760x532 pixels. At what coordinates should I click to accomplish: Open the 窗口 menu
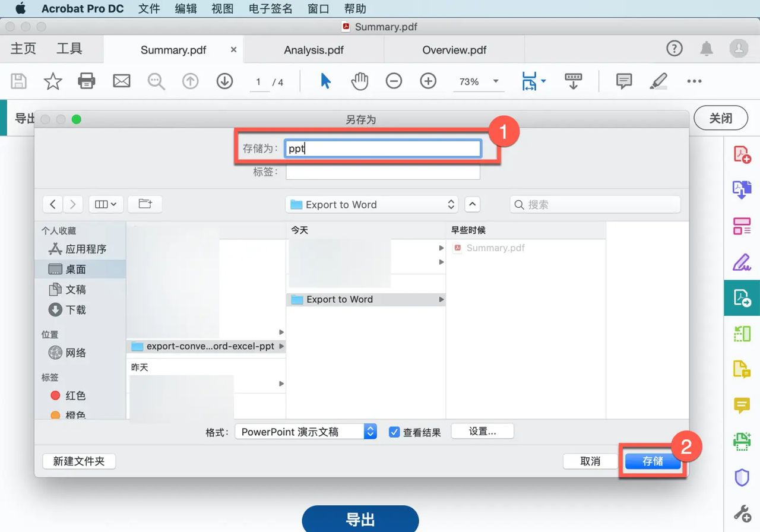tap(319, 8)
